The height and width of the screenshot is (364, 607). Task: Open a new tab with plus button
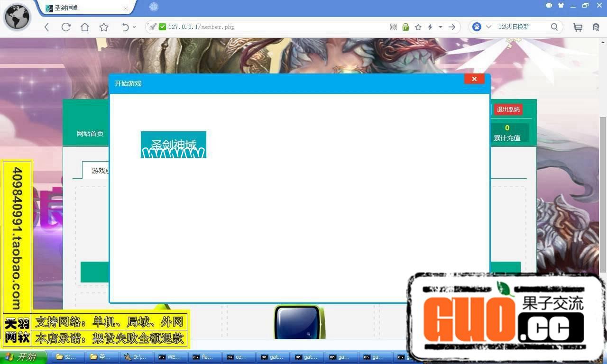click(154, 7)
